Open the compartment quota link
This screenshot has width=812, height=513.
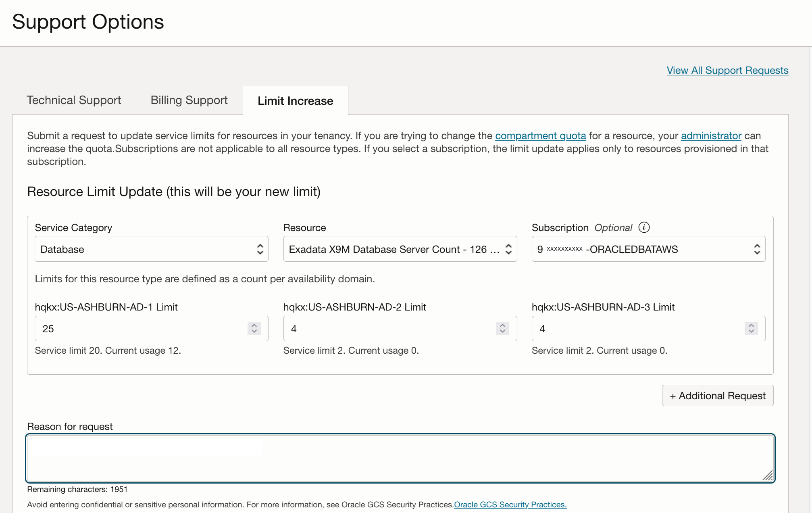[540, 136]
